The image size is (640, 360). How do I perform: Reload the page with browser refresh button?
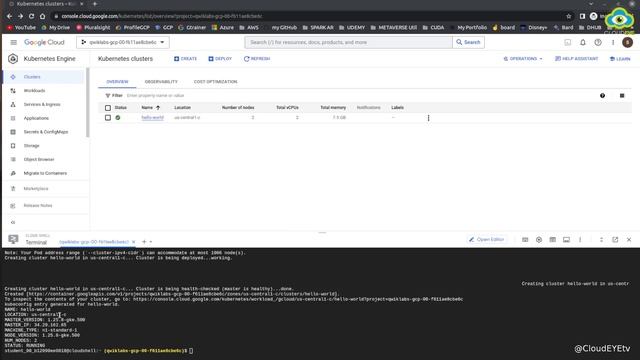click(31, 16)
